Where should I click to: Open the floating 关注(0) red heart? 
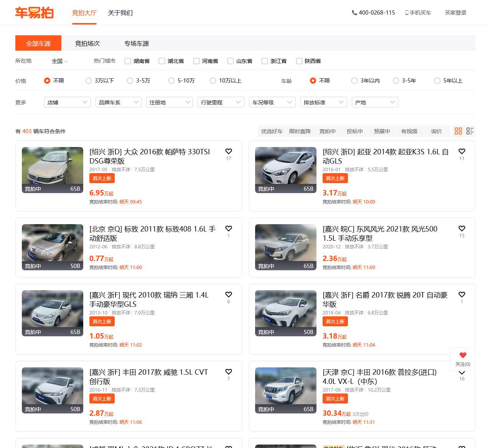463,355
